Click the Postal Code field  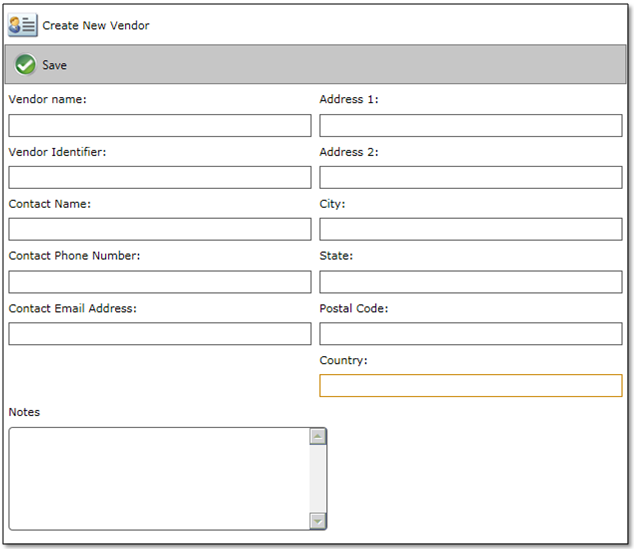click(470, 333)
